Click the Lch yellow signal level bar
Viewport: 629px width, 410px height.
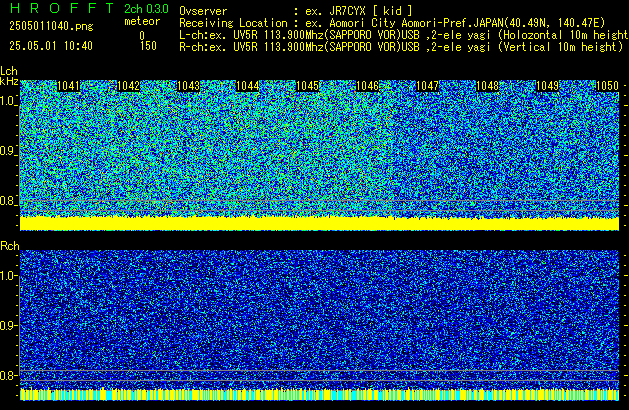point(319,223)
